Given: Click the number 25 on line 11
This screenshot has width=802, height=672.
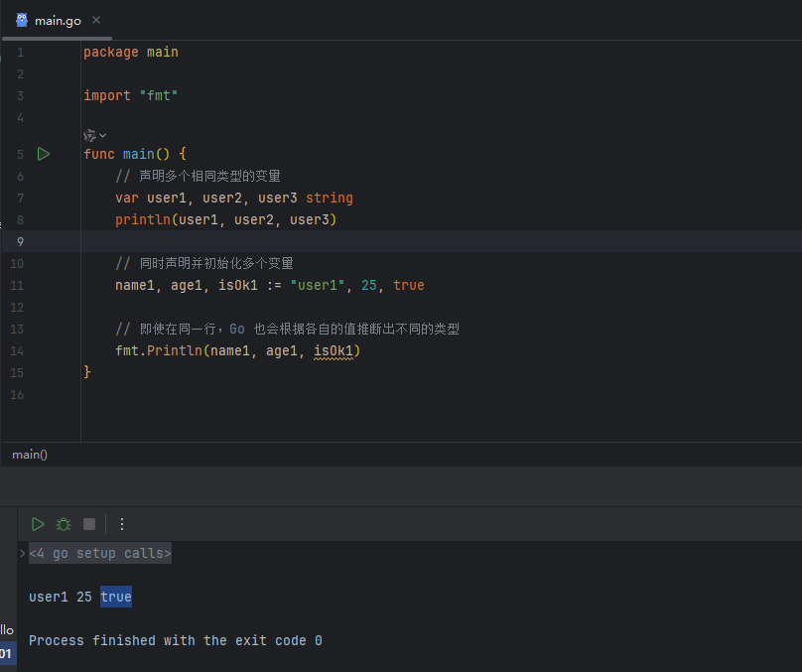Looking at the screenshot, I should [x=369, y=285].
